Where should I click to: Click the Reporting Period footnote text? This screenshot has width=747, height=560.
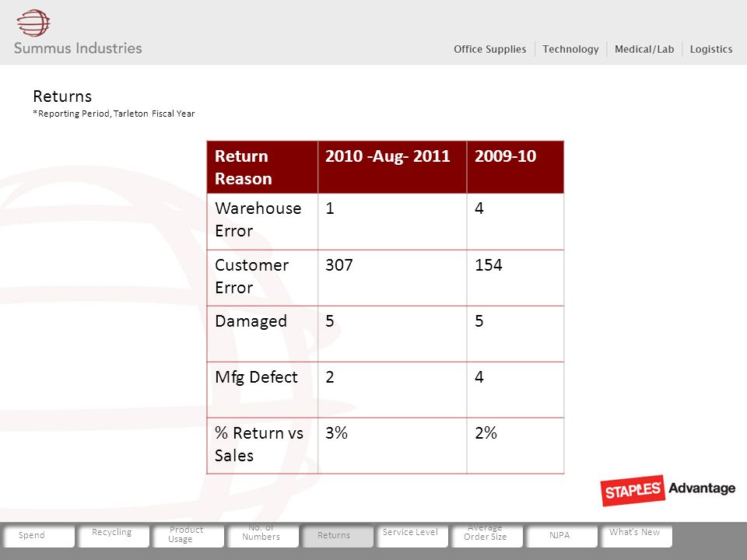(114, 114)
